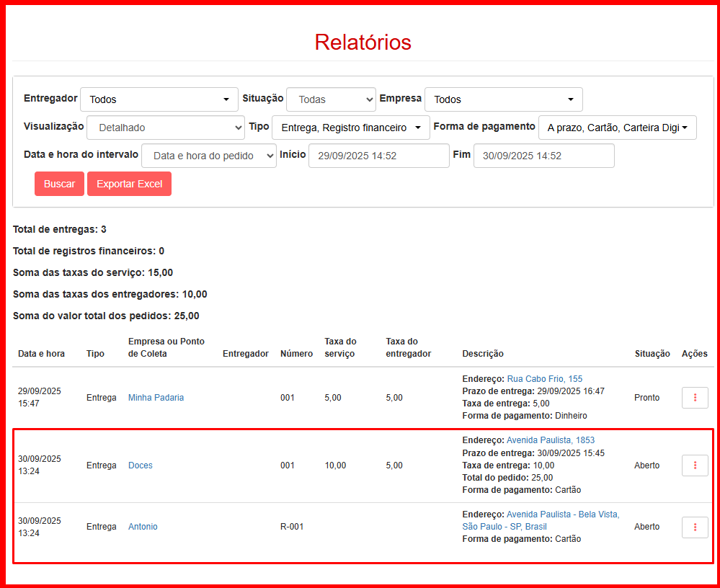Click the Início date field
Image resolution: width=720 pixels, height=588 pixels.
(x=378, y=156)
